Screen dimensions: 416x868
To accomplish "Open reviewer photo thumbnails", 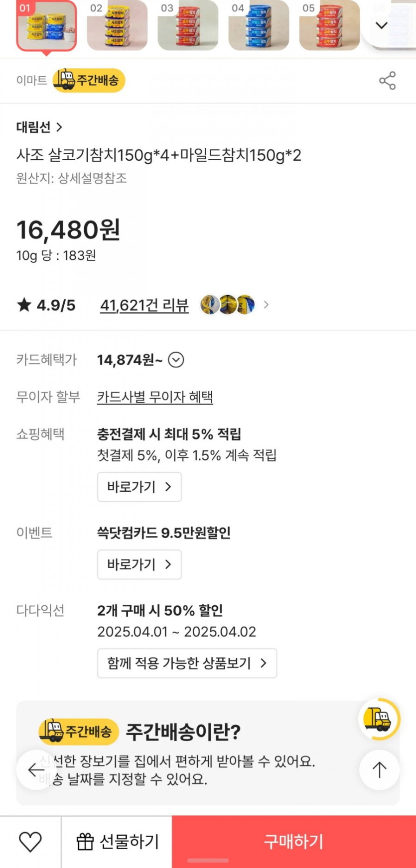I will click(228, 305).
